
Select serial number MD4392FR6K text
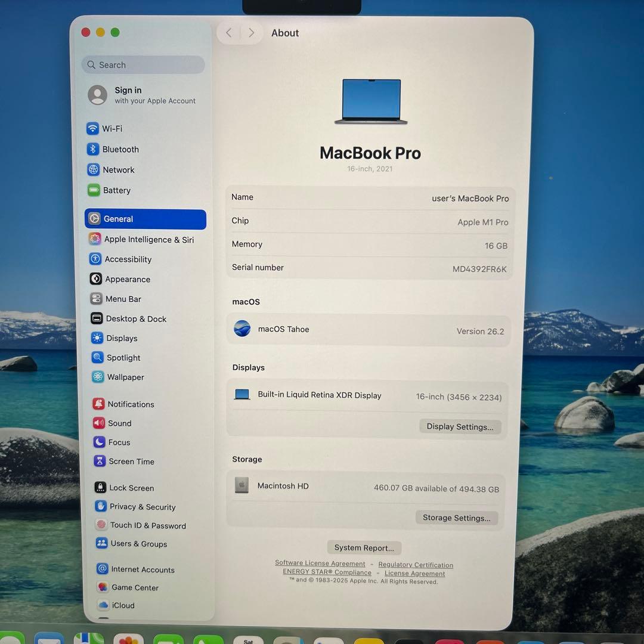(479, 269)
